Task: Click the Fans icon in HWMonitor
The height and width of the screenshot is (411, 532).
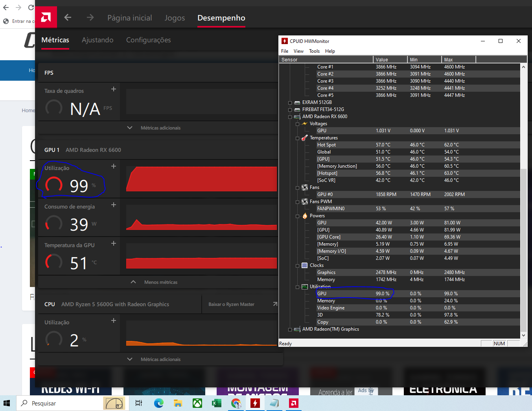Action: pyautogui.click(x=305, y=187)
